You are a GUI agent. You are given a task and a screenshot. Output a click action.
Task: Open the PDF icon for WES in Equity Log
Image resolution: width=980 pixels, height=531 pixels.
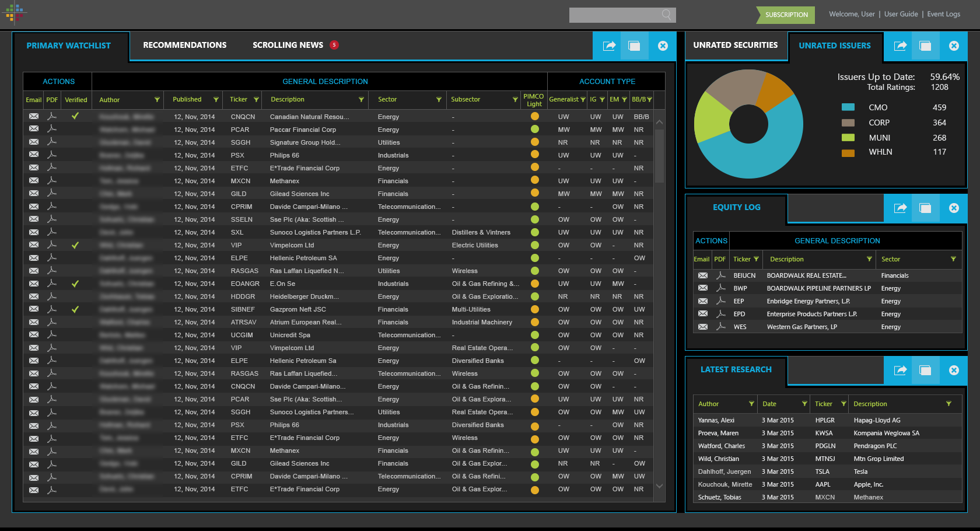(721, 327)
